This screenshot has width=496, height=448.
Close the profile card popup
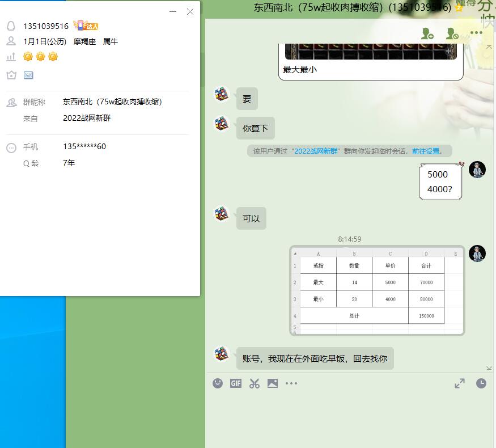pyautogui.click(x=190, y=11)
